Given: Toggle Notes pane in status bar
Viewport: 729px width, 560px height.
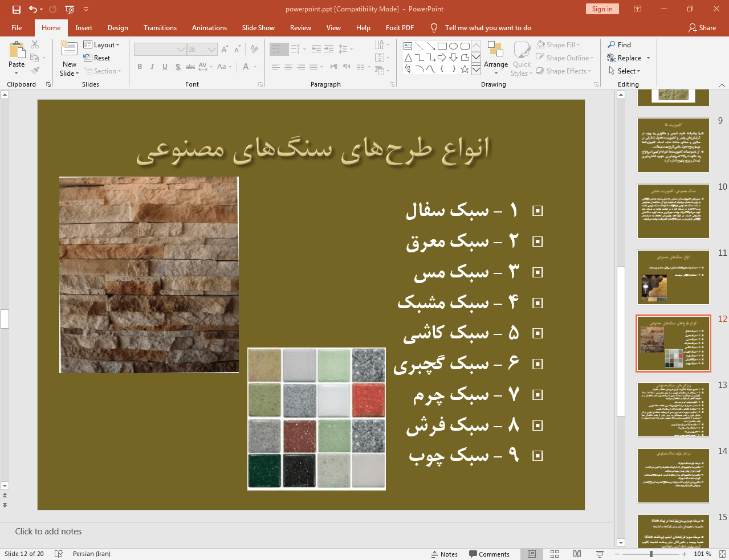Looking at the screenshot, I should click(x=445, y=554).
